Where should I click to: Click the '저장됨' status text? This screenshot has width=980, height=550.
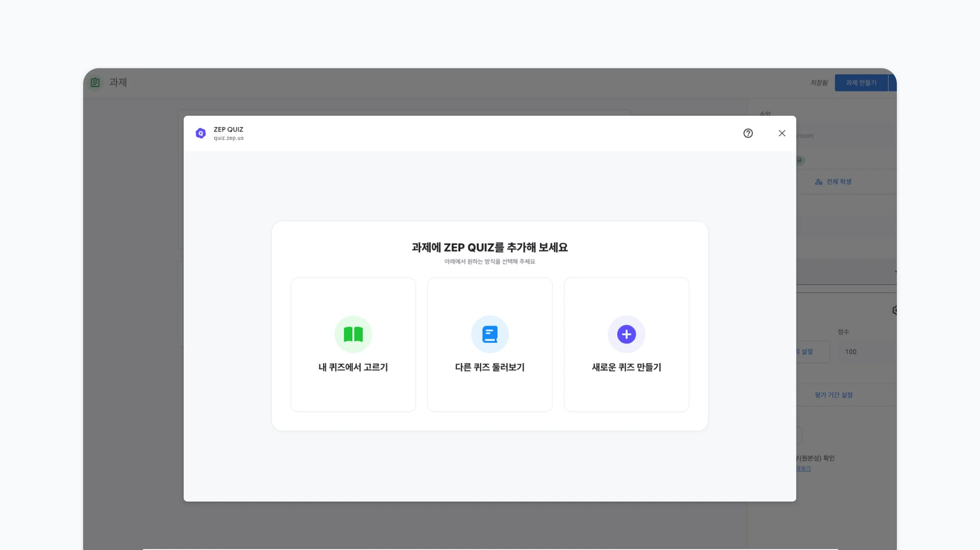819,83
